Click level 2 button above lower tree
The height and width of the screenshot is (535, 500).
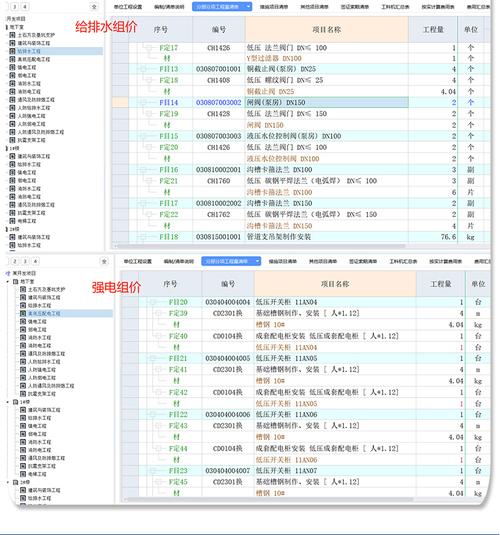tap(14, 261)
